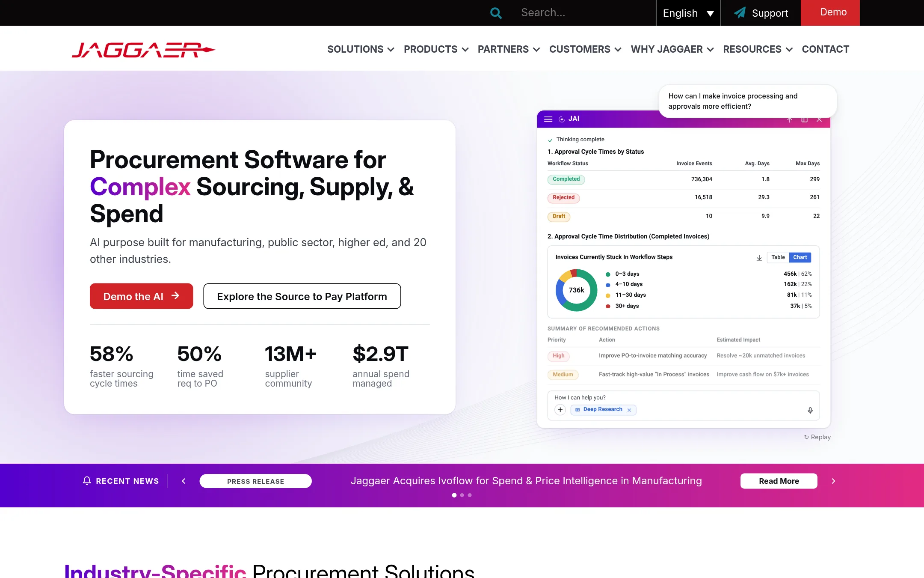Image resolution: width=924 pixels, height=578 pixels.
Task: Expand the Customers menu chevron
Action: pos(618,50)
